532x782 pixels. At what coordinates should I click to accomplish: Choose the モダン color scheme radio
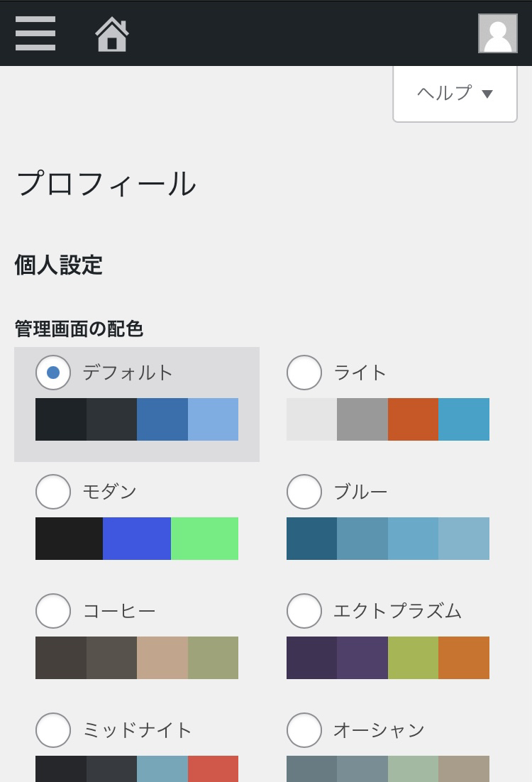coord(53,492)
